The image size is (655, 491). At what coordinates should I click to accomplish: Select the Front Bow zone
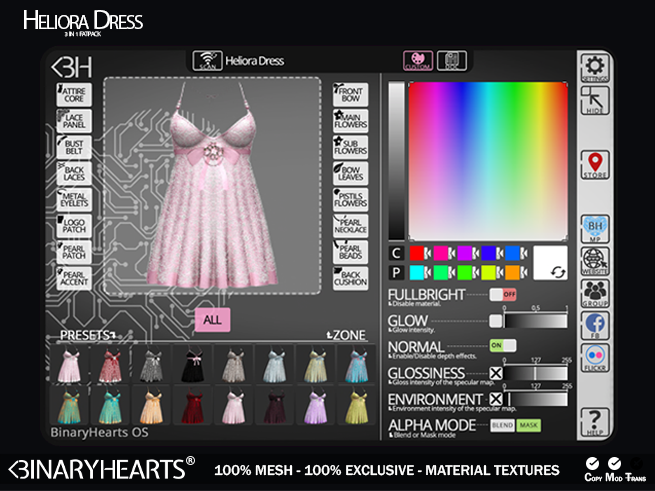[x=350, y=95]
